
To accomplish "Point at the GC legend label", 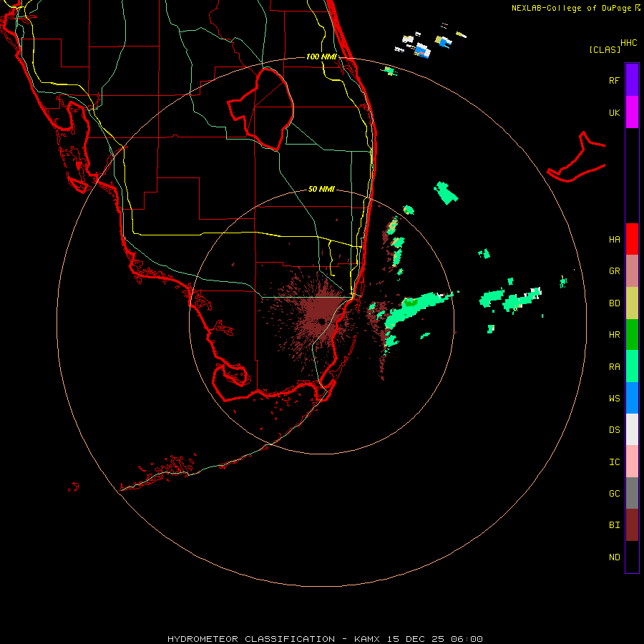I will [614, 494].
